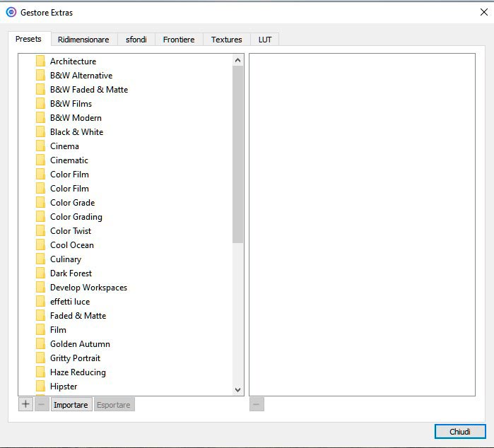Select the Develop Workspaces entry

[88, 288]
